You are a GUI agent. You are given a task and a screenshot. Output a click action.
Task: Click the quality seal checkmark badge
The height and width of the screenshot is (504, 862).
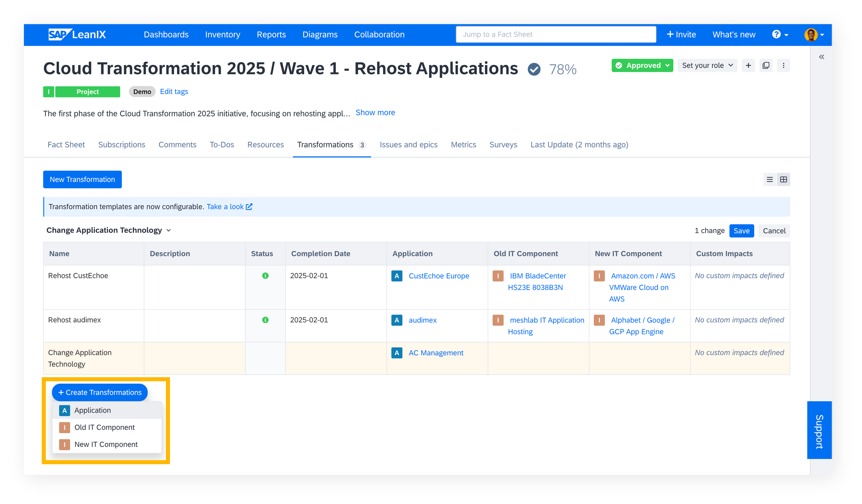coord(534,69)
